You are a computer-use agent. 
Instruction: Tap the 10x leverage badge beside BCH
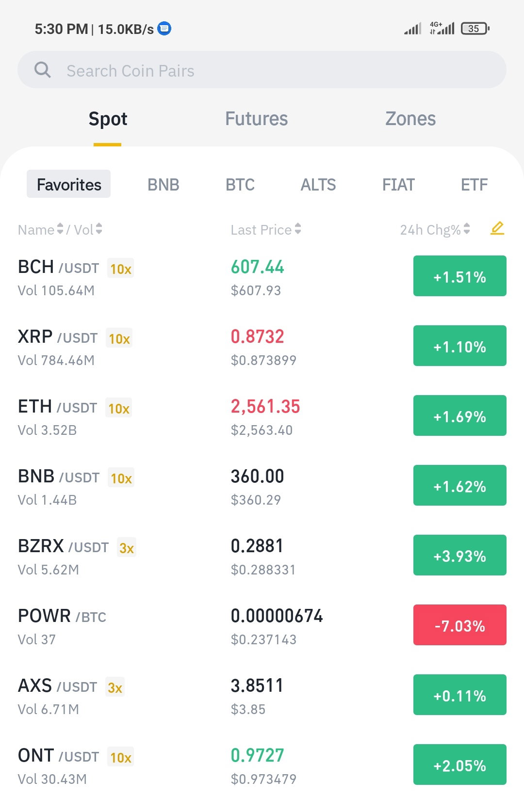click(x=120, y=269)
